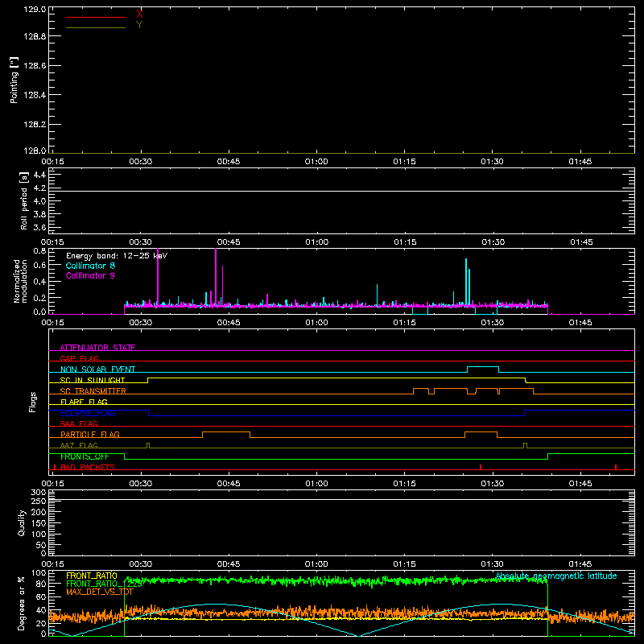The height and width of the screenshot is (644, 644).
Task: Click the 100 value on the Degrees or % axis
Action: tap(39, 573)
